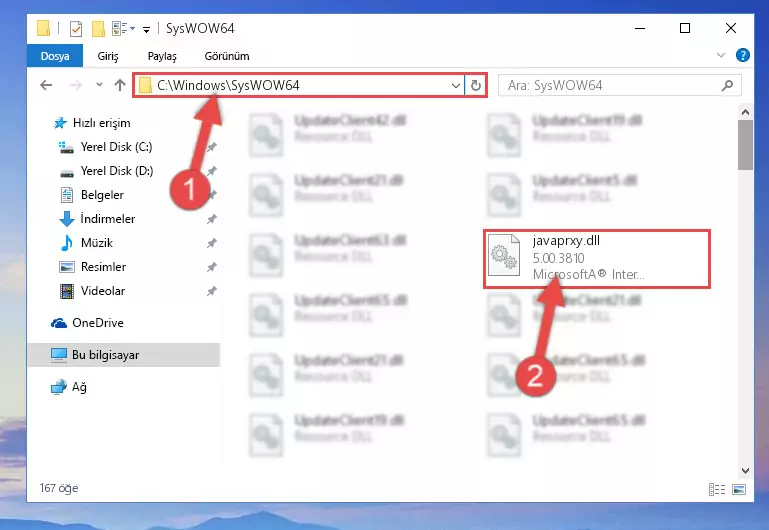Click the star icon beside Hızlı erişim
The width and height of the screenshot is (769, 530).
[x=60, y=123]
